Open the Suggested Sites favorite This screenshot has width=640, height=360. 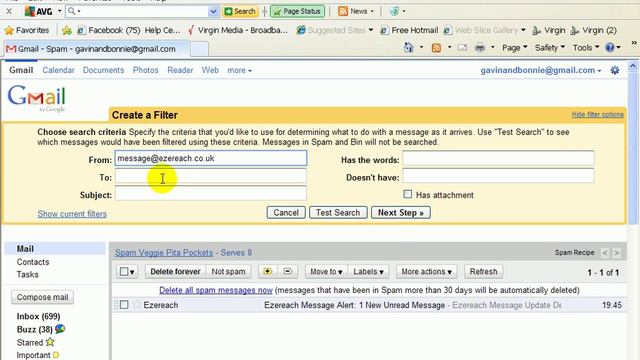pos(335,30)
